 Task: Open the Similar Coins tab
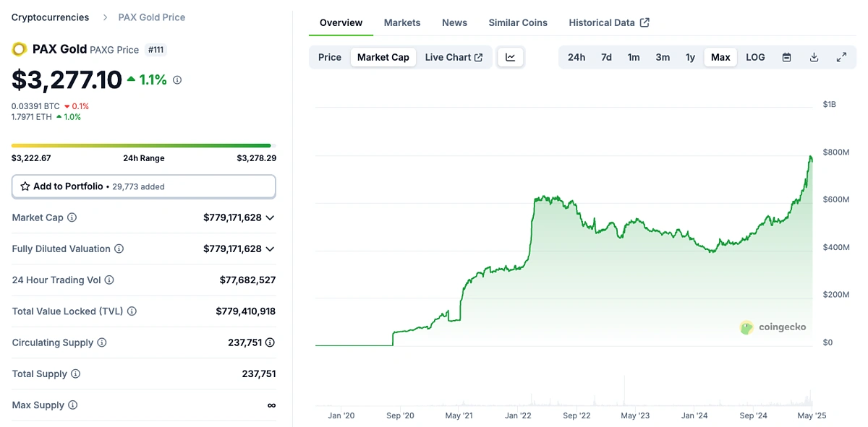point(518,22)
